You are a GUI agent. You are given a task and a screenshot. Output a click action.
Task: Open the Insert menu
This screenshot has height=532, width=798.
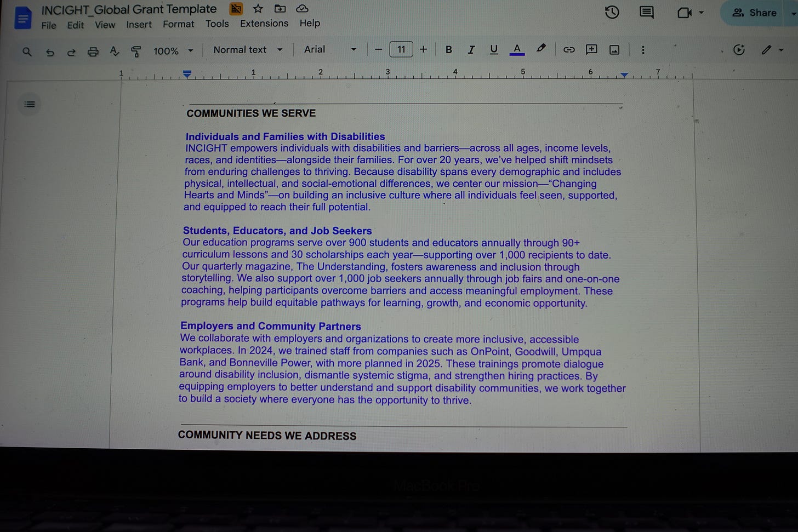pos(139,25)
